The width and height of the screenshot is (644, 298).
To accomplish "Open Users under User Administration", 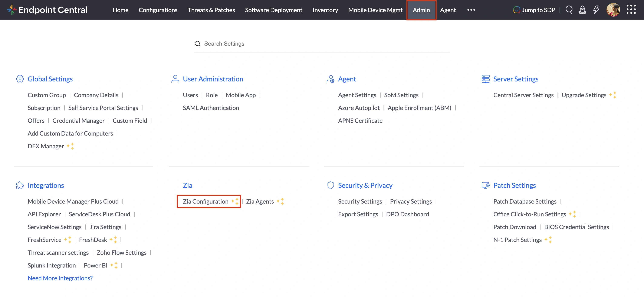I will click(x=190, y=95).
